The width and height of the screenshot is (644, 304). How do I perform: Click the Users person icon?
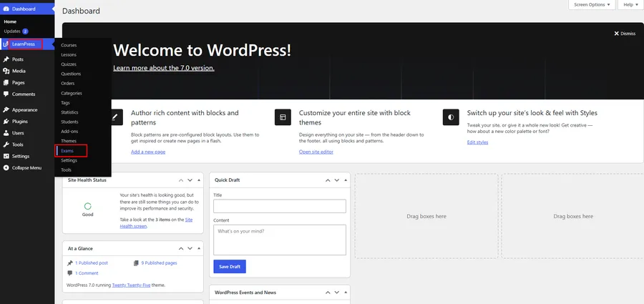(x=6, y=133)
